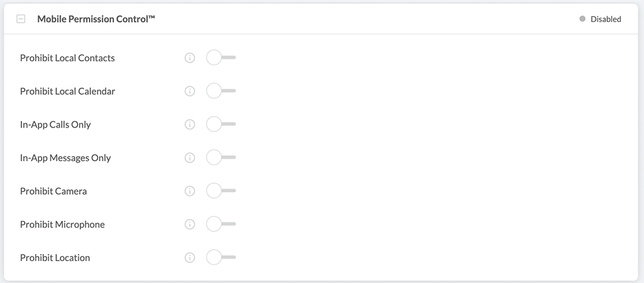Click the In-App Messages Only label
The height and width of the screenshot is (283, 644).
pos(65,158)
